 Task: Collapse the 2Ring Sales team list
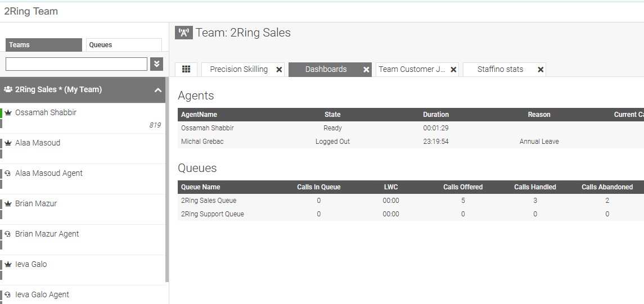coord(158,90)
